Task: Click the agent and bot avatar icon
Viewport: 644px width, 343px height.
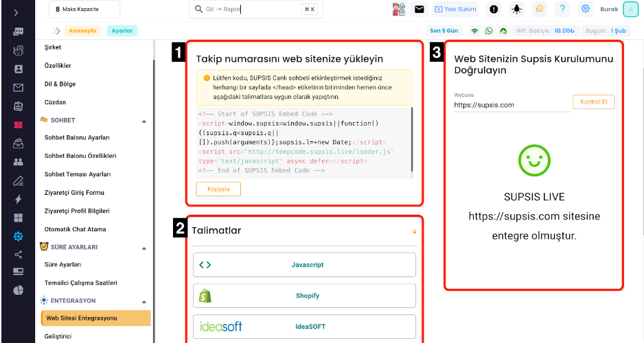Action: tap(398, 9)
